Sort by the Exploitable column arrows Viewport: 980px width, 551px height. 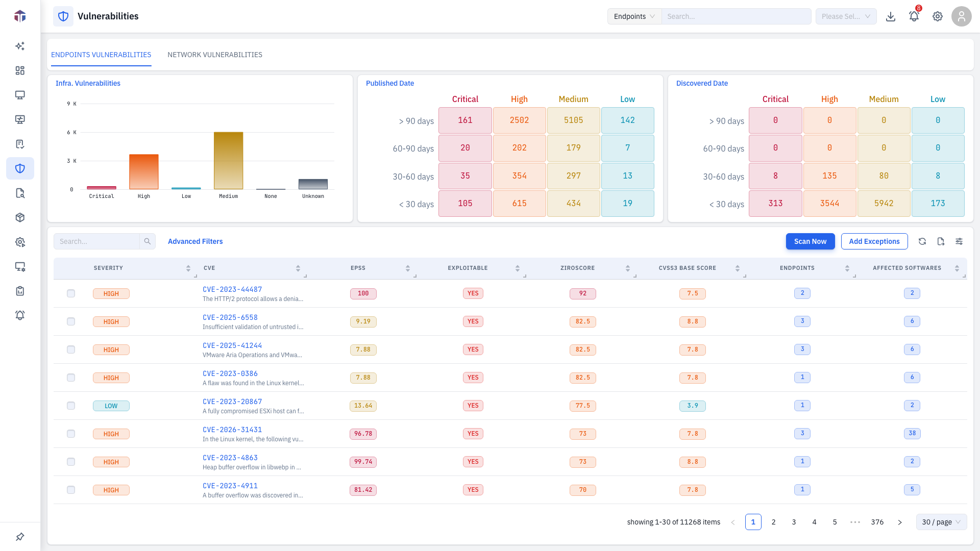point(518,268)
